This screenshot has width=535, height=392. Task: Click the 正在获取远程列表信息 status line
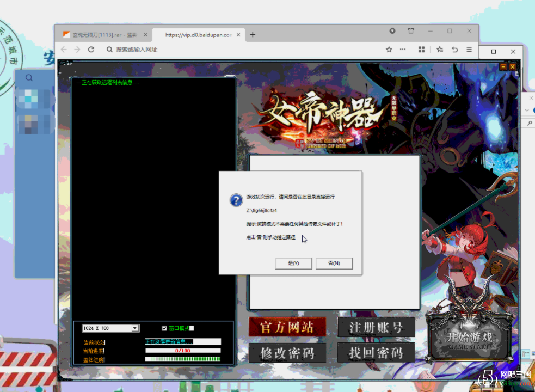pyautogui.click(x=107, y=83)
